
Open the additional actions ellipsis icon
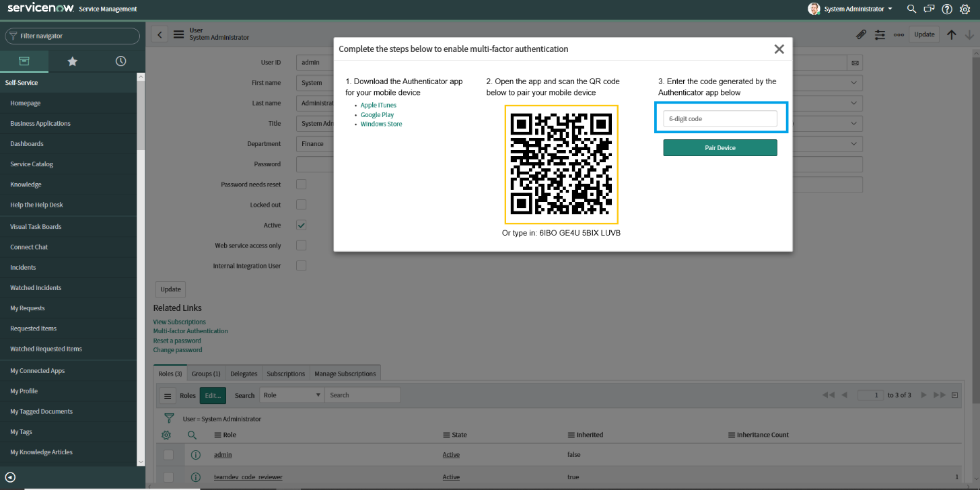pyautogui.click(x=899, y=34)
